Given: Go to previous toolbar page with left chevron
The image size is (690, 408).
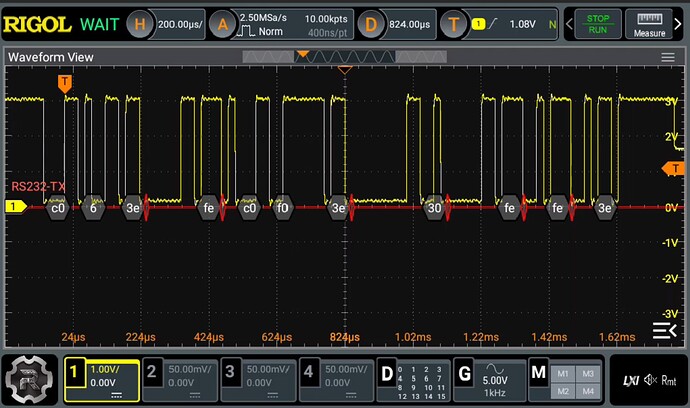Looking at the screenshot, I should pyautogui.click(x=569, y=24).
